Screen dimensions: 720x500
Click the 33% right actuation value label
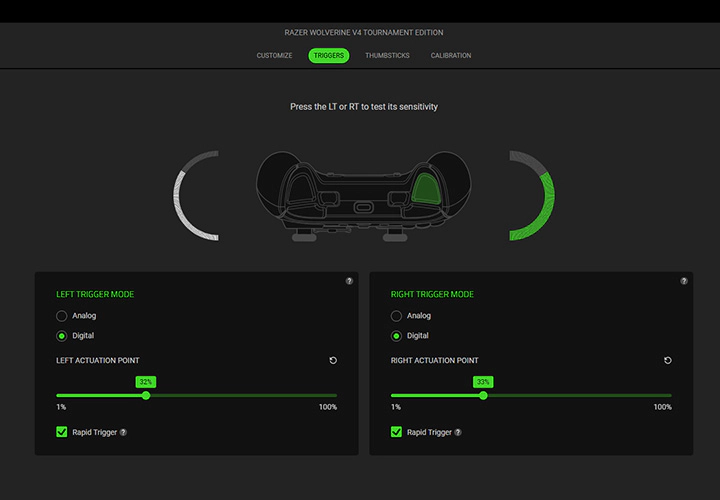pos(483,382)
